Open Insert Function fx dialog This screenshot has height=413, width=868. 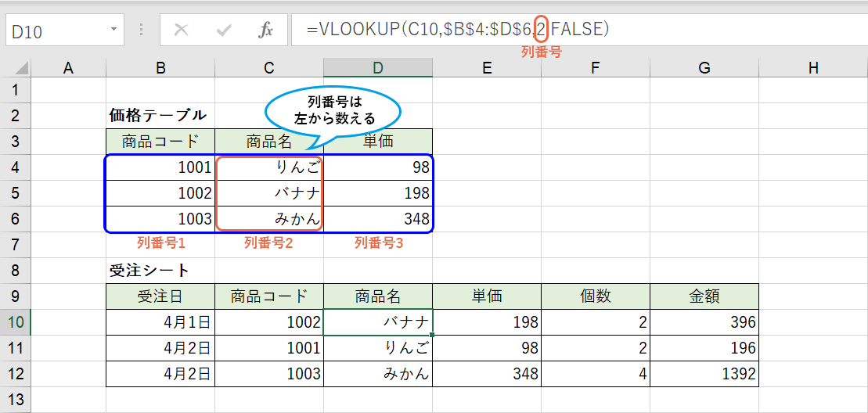(266, 31)
